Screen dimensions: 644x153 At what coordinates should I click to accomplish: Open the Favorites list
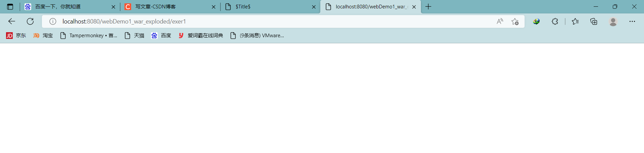click(575, 21)
